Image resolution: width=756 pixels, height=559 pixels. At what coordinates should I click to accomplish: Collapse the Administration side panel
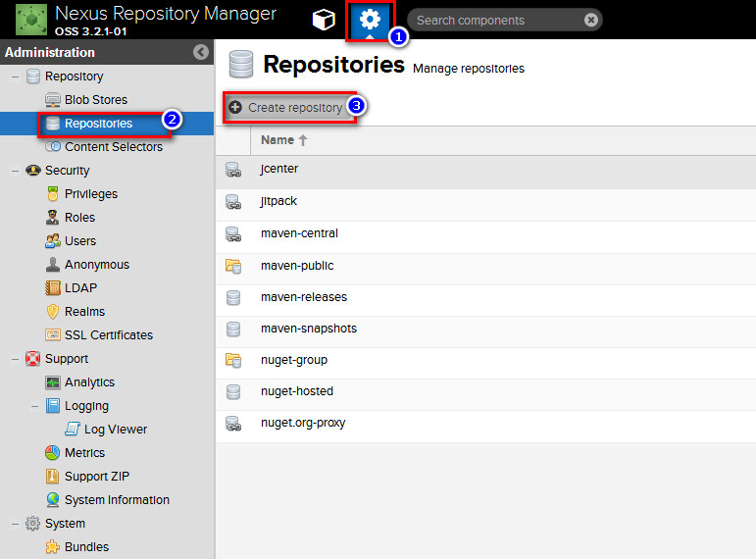201,52
